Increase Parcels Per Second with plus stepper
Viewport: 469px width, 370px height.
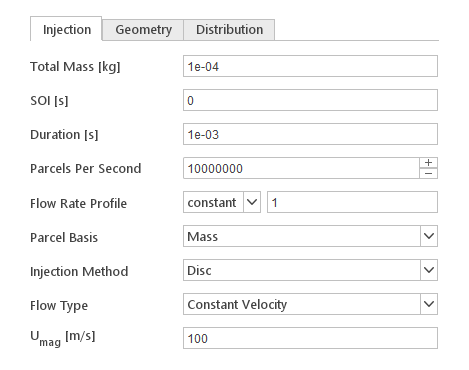[x=428, y=163]
